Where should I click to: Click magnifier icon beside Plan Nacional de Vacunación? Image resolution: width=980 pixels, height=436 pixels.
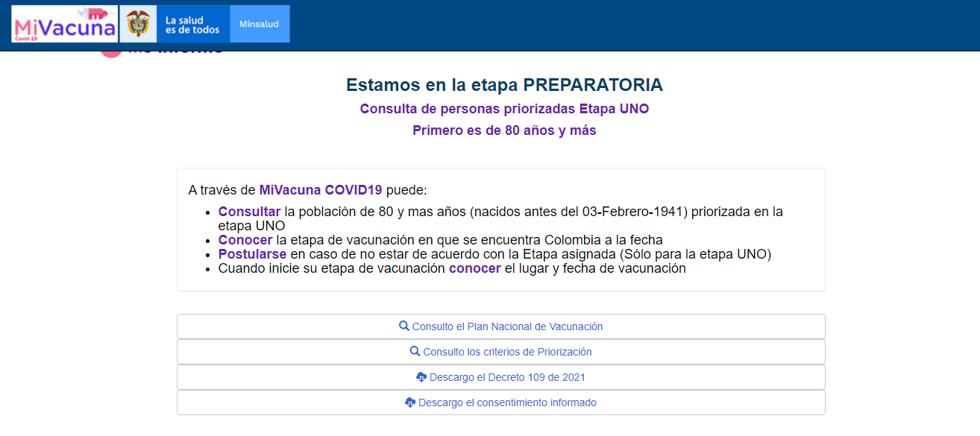tap(404, 326)
